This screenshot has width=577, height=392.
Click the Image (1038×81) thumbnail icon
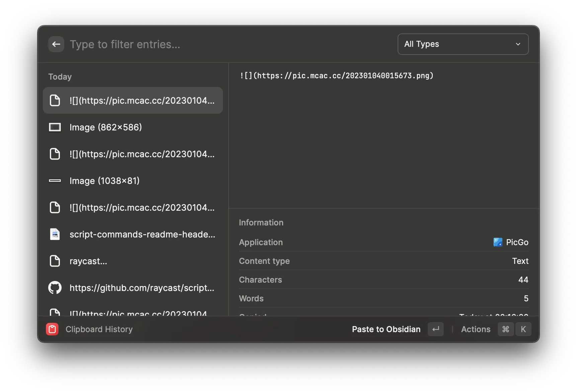pyautogui.click(x=55, y=181)
